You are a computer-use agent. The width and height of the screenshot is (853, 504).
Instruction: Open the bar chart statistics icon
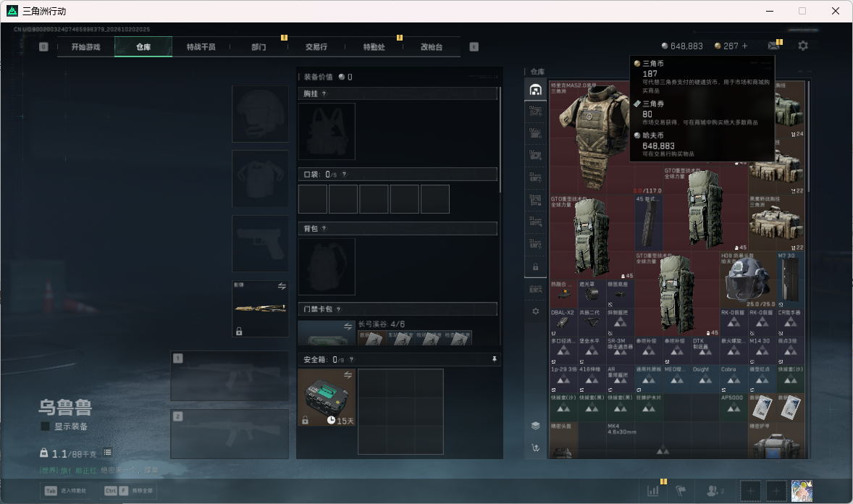tap(653, 491)
